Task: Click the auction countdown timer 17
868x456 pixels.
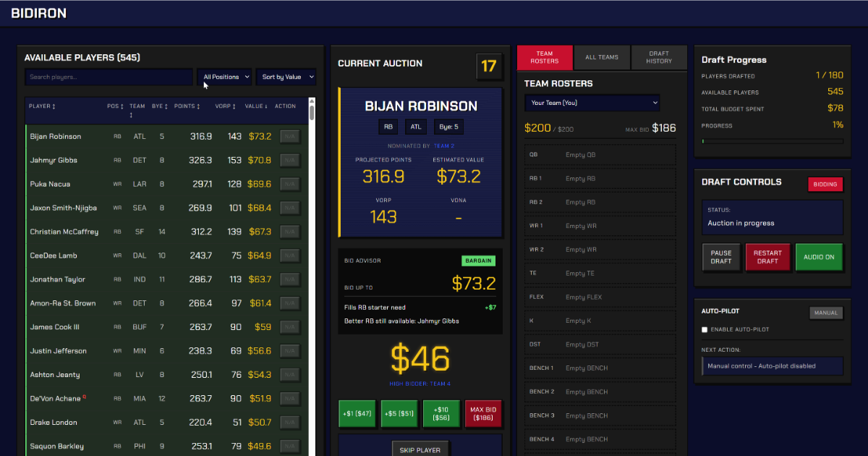Action: tap(489, 67)
